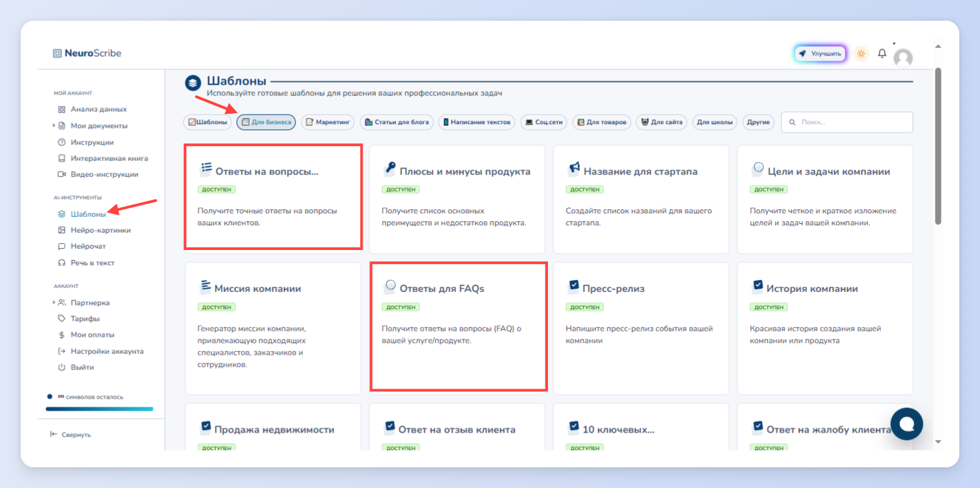The image size is (980, 488).
Task: Select Написание текстов filter tab
Action: pos(477,122)
